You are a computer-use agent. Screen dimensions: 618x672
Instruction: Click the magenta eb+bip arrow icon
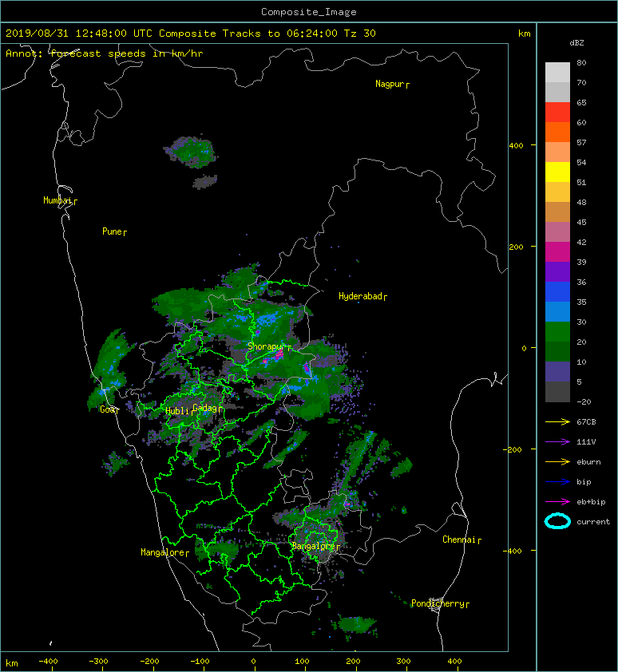[557, 502]
